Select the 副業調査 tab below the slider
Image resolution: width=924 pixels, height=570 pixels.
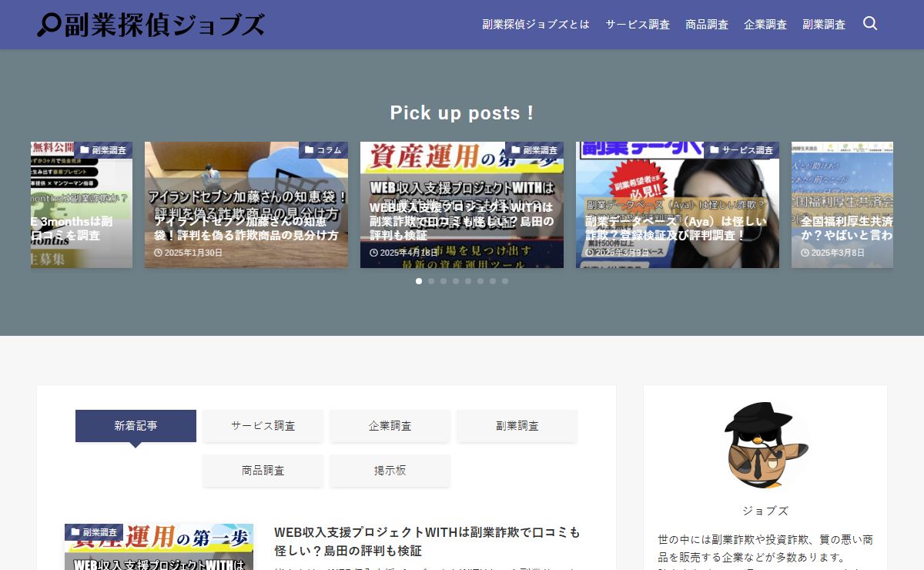tap(517, 426)
